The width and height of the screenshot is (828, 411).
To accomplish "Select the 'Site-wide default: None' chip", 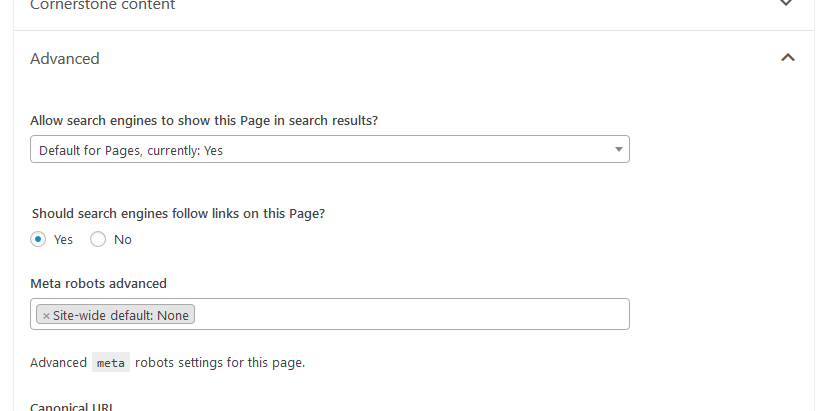I will [120, 315].
